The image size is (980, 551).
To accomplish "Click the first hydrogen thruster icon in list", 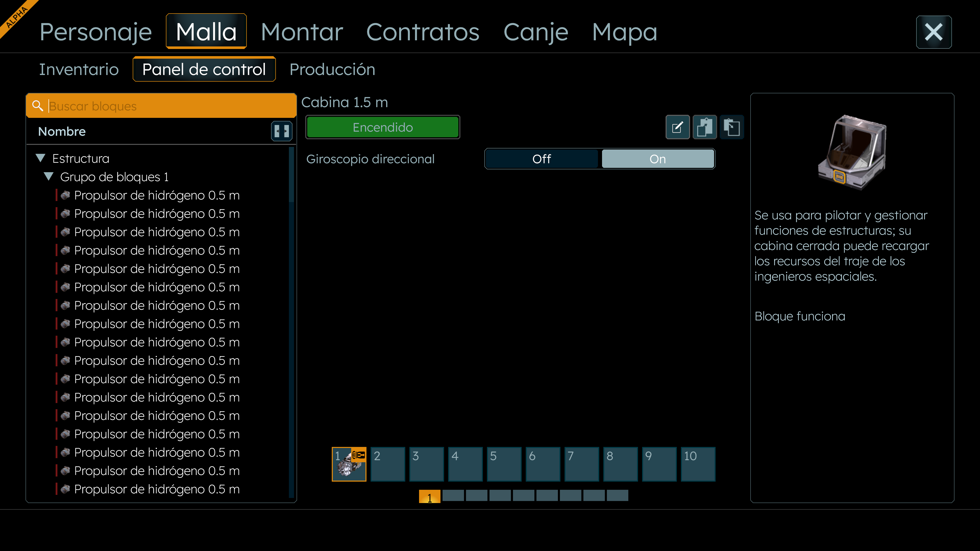I will (65, 195).
